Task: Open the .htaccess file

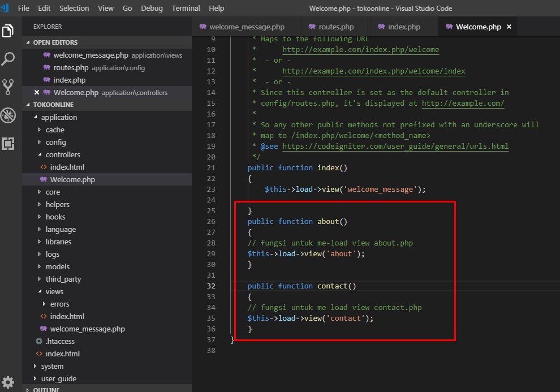Action: (107, 341)
